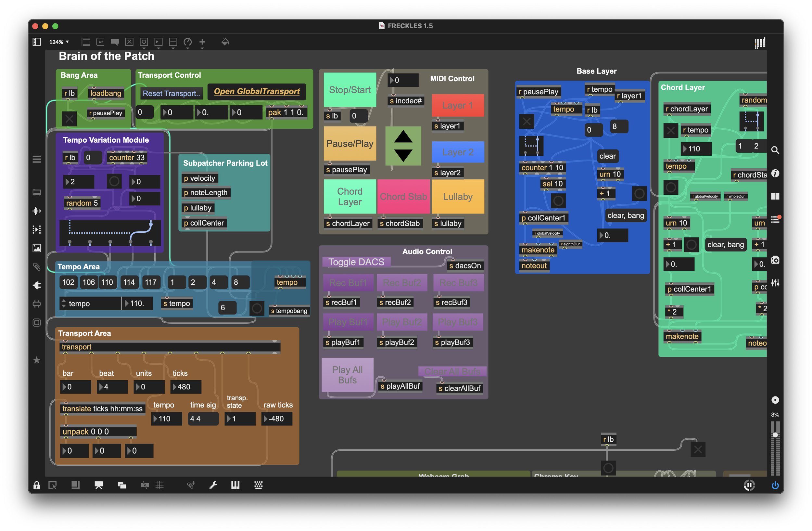Viewport: 812px width, 531px height.
Task: Open the format paint bucket in top toolbar
Action: pos(225,42)
